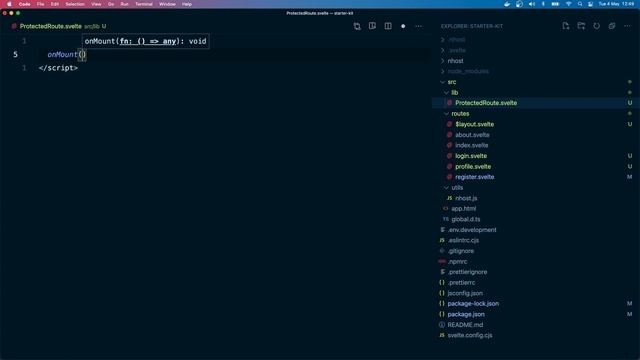Open macOS Spotlight search icon

point(580,4)
